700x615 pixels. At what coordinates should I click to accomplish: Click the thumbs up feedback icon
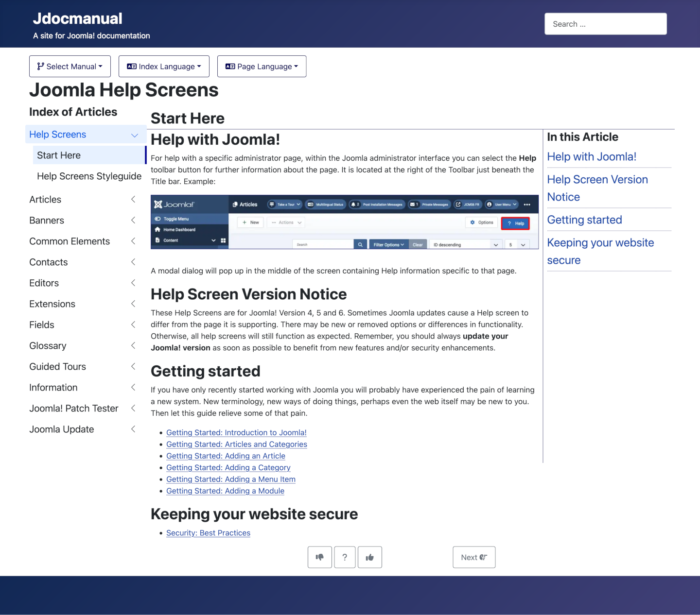[370, 557]
